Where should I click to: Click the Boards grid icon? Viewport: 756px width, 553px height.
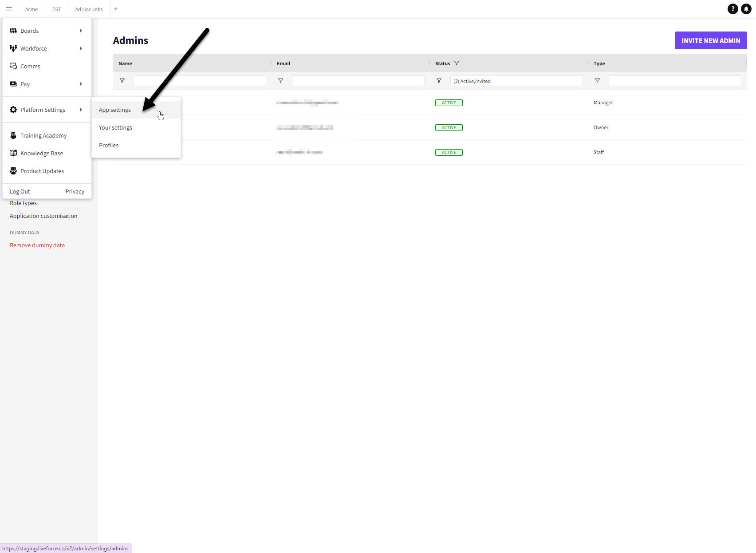click(13, 31)
